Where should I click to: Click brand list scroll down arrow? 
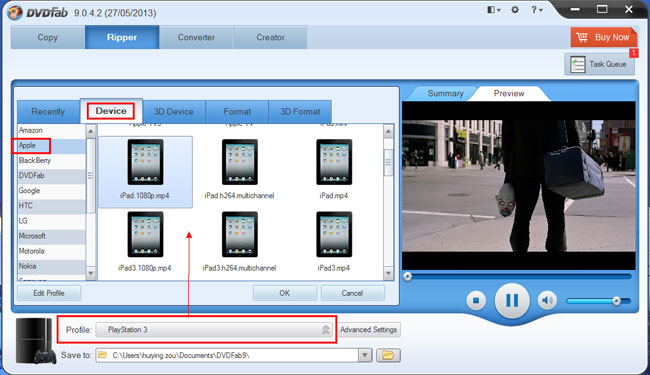click(91, 273)
